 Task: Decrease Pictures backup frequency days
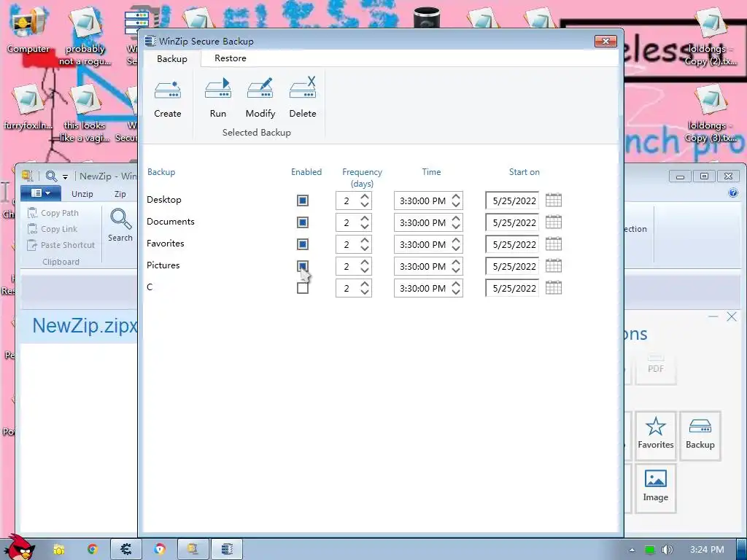365,271
